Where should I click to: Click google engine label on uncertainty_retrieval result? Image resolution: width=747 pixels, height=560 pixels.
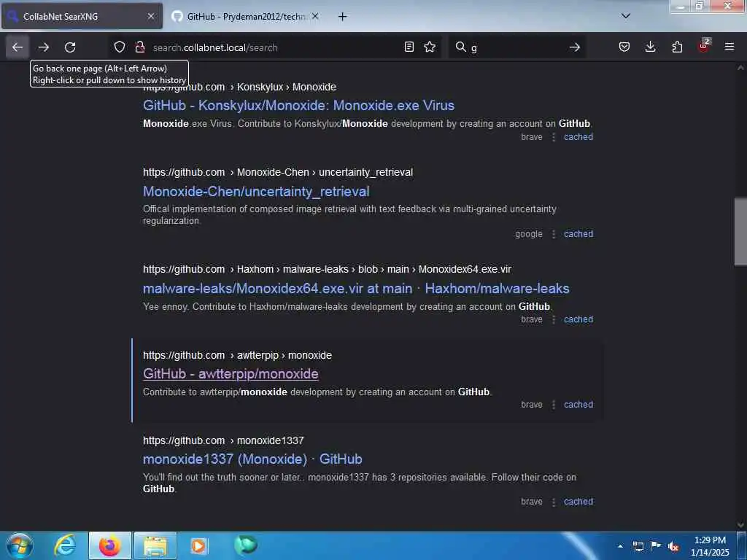click(529, 234)
